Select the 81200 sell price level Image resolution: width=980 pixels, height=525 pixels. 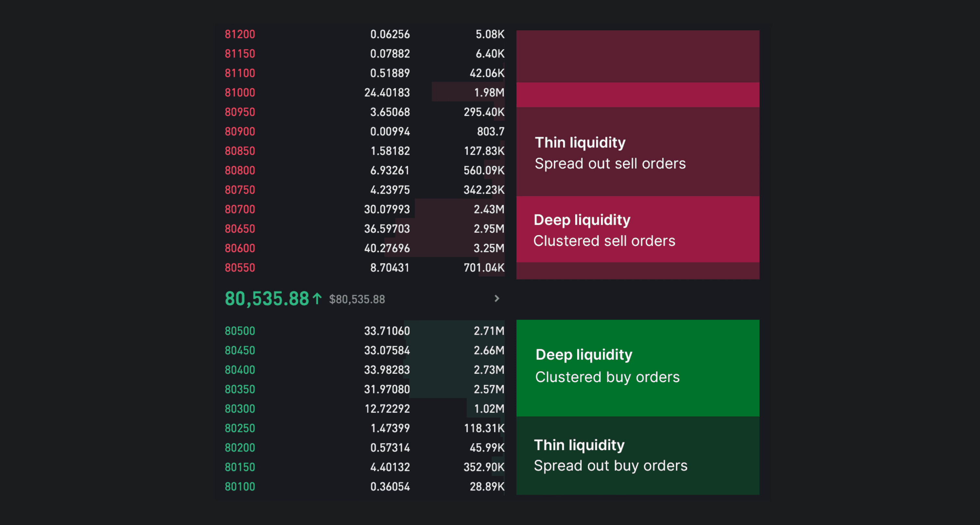tap(240, 34)
